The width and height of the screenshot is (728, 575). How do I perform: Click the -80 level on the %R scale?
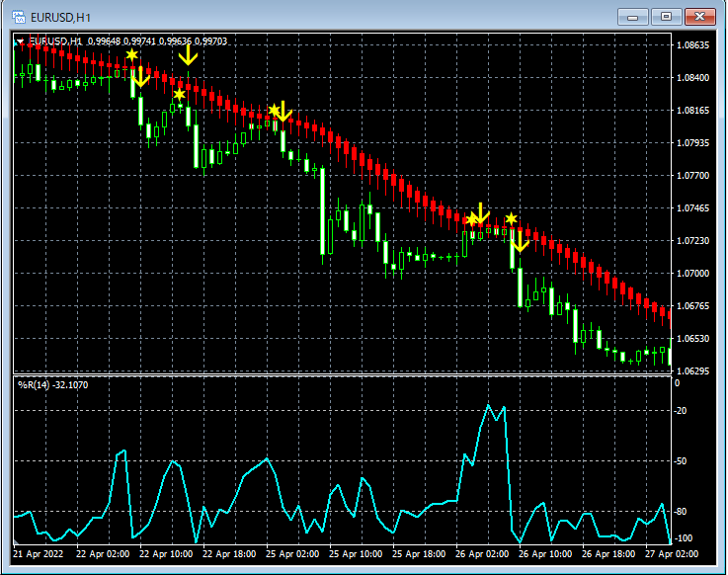pos(681,512)
